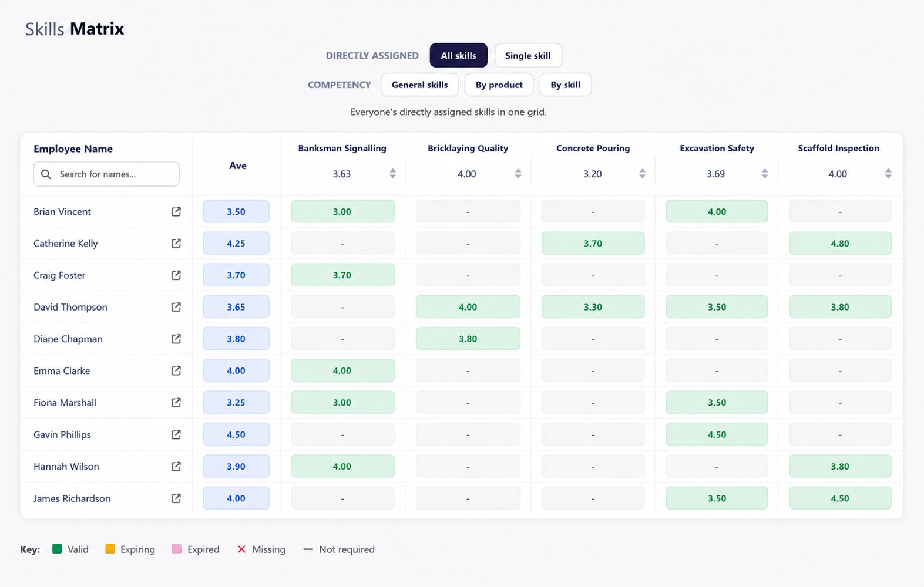The height and width of the screenshot is (587, 924).
Task: Open Gavin Phillips' profile link icon
Action: click(x=176, y=434)
